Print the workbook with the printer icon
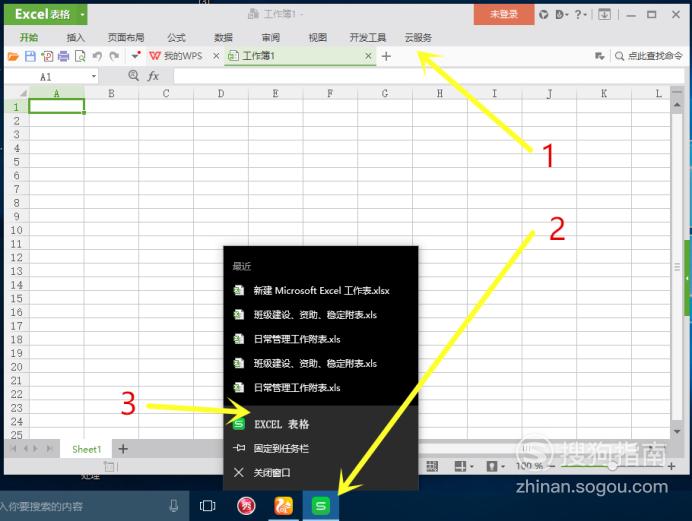 click(64, 56)
